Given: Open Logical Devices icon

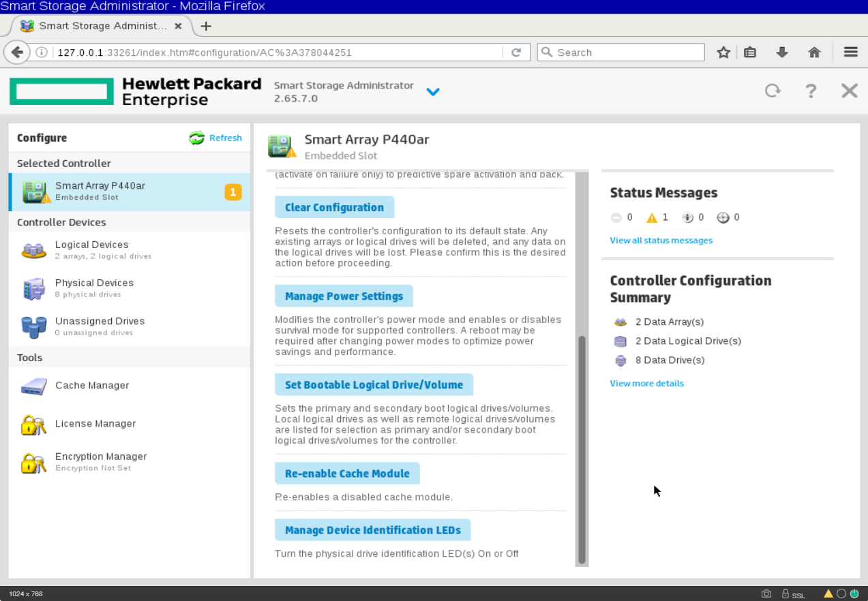Looking at the screenshot, I should click(33, 251).
